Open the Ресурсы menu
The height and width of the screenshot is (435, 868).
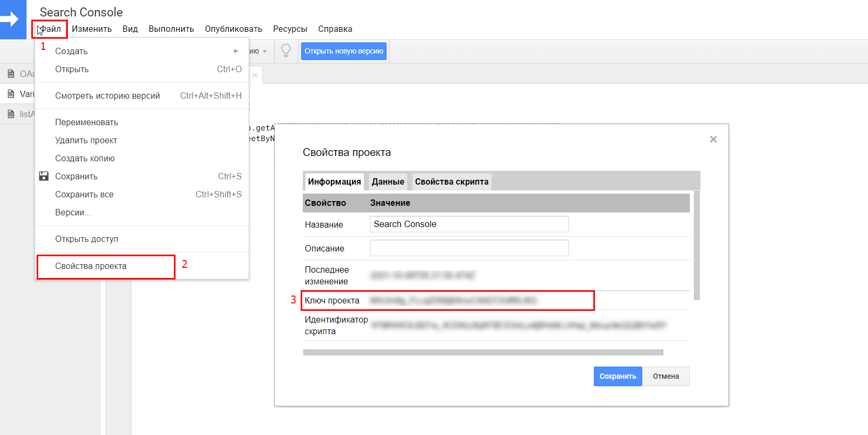290,29
